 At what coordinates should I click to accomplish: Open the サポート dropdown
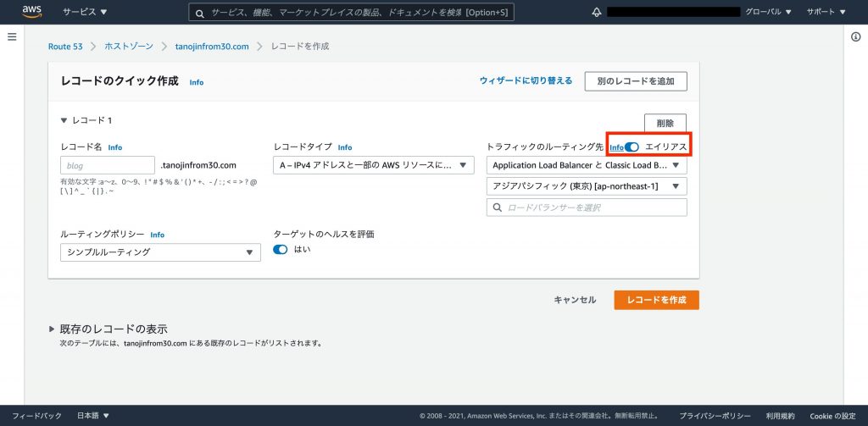click(826, 12)
